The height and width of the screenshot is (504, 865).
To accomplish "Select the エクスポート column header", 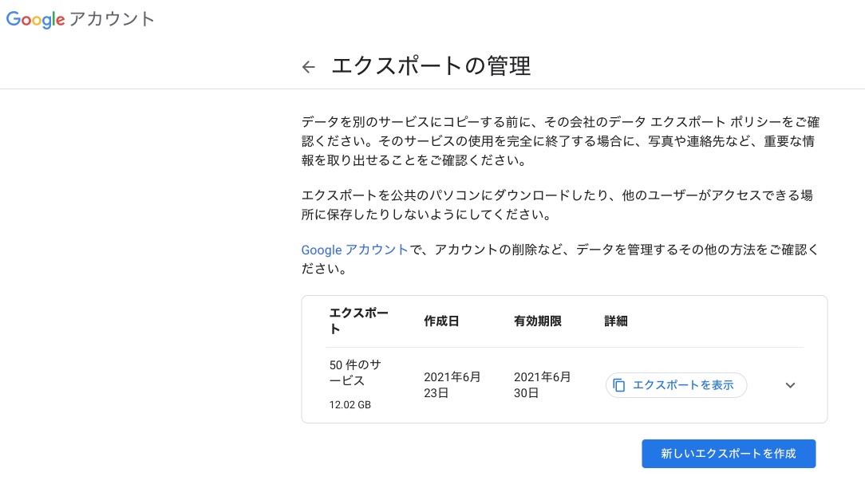I will [358, 321].
